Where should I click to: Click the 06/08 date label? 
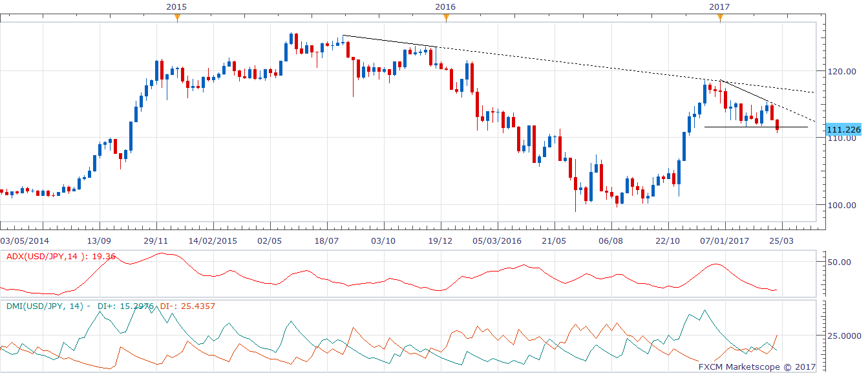pos(611,240)
